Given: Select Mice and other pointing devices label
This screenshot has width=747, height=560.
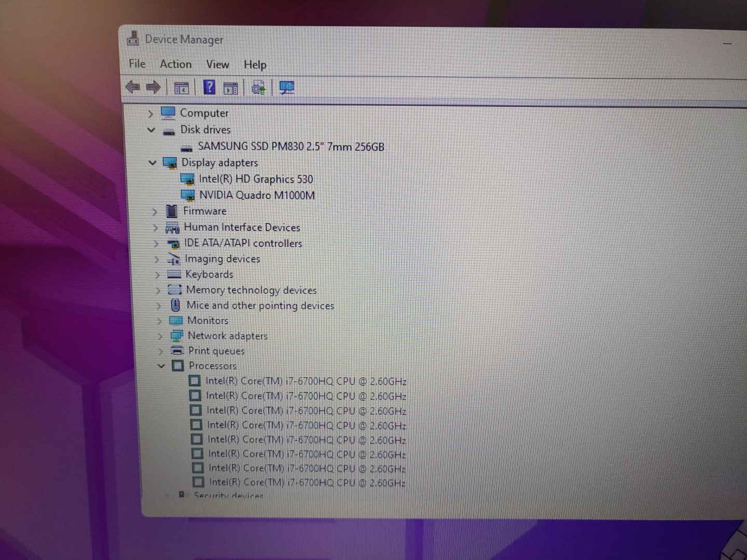Looking at the screenshot, I should point(260,305).
